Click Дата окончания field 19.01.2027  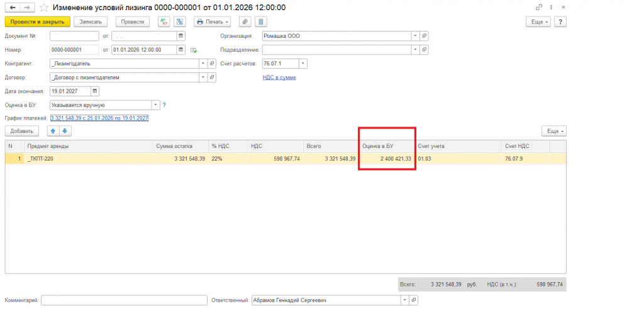[x=70, y=91]
